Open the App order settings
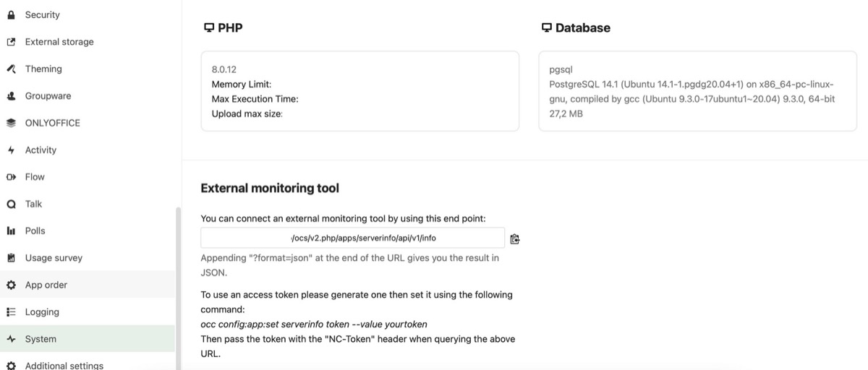 pyautogui.click(x=46, y=285)
